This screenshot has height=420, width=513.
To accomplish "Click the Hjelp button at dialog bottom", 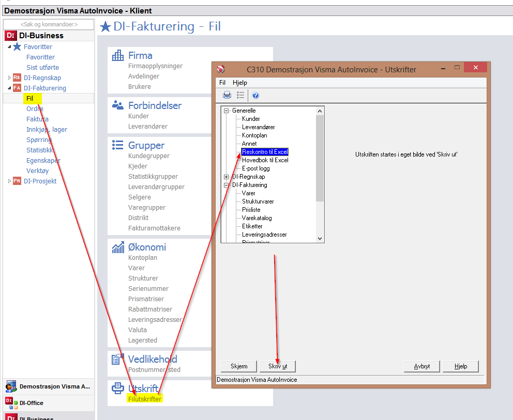I will (461, 366).
